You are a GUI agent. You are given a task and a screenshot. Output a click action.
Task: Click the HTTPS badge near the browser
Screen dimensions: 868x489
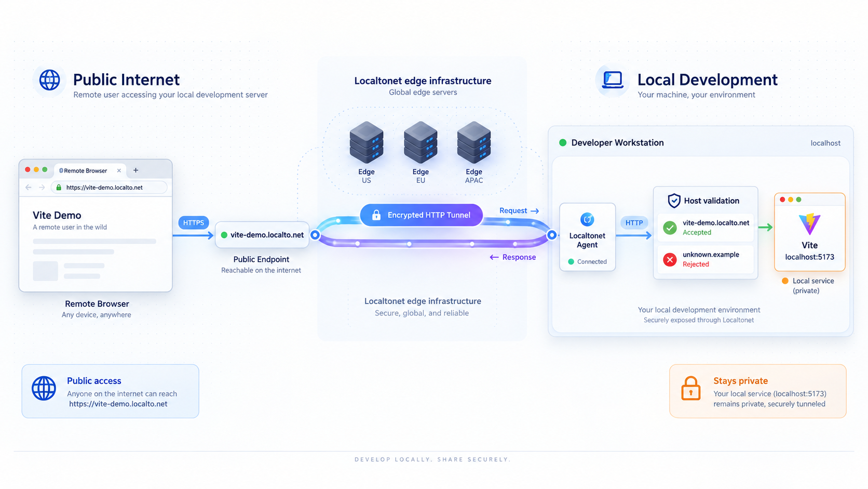[x=194, y=222]
